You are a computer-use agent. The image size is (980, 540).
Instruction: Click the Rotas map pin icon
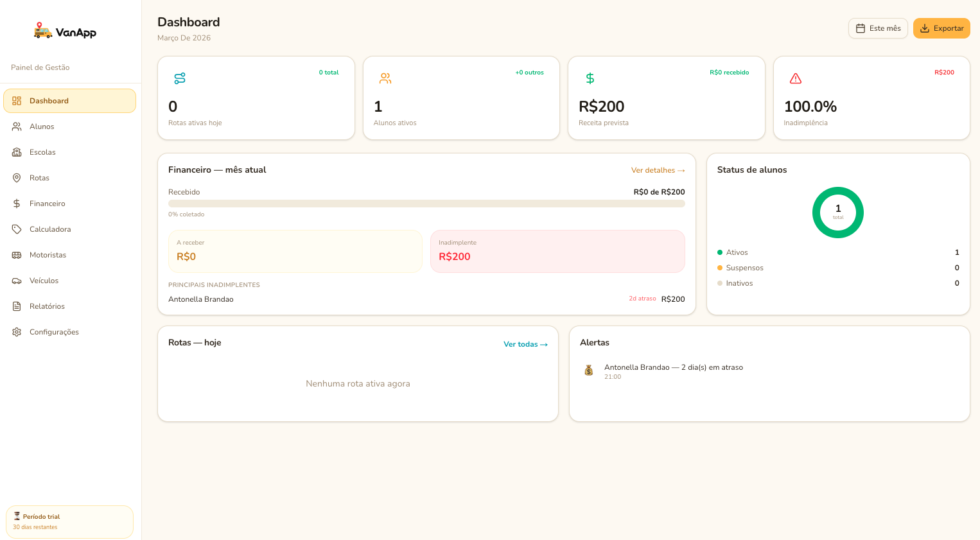coord(17,178)
